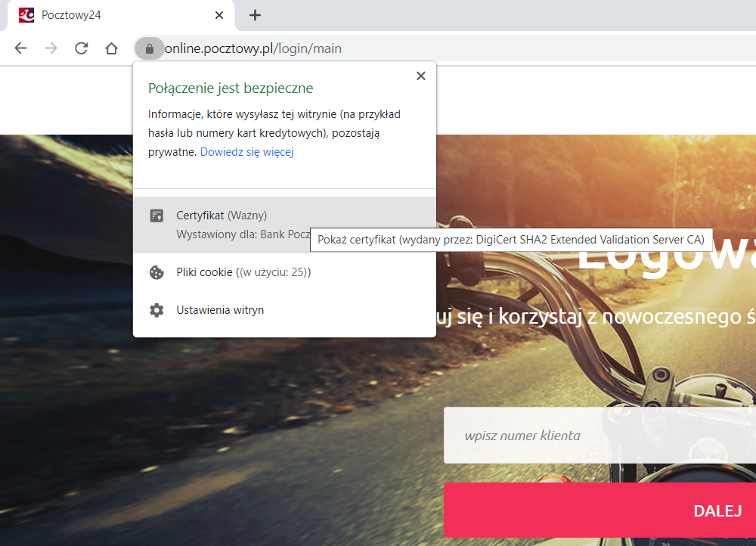Click the 'Połączenie jest bezpieczne' heading
The height and width of the screenshot is (546, 756).
[x=231, y=88]
